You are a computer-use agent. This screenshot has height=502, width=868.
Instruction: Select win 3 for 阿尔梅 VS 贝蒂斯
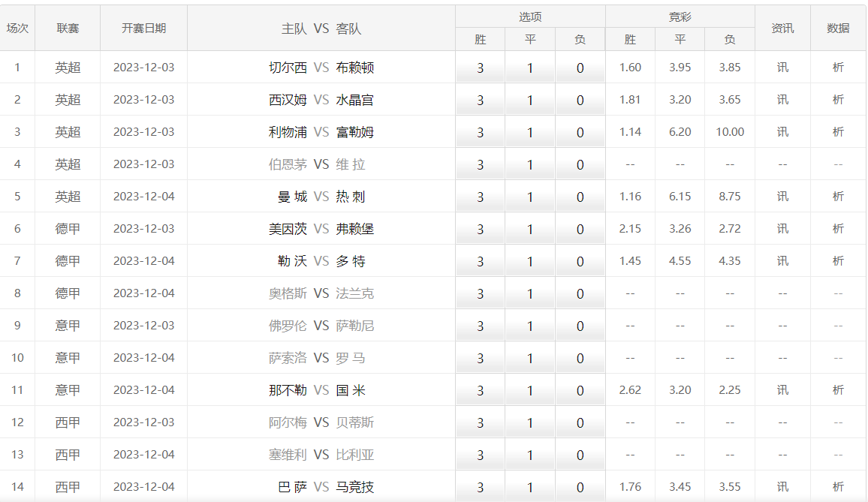click(480, 423)
